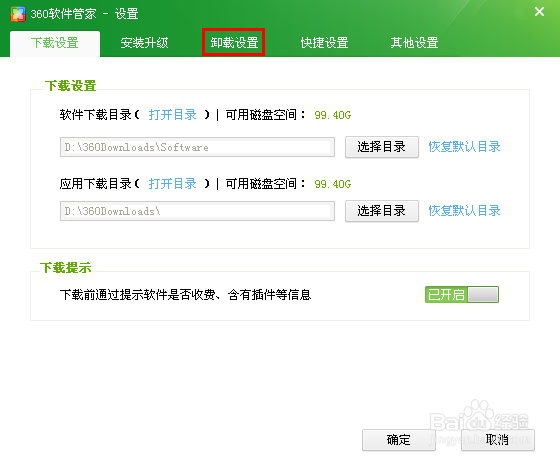
Task: Click 选择目录 button for application download directory
Action: (381, 211)
